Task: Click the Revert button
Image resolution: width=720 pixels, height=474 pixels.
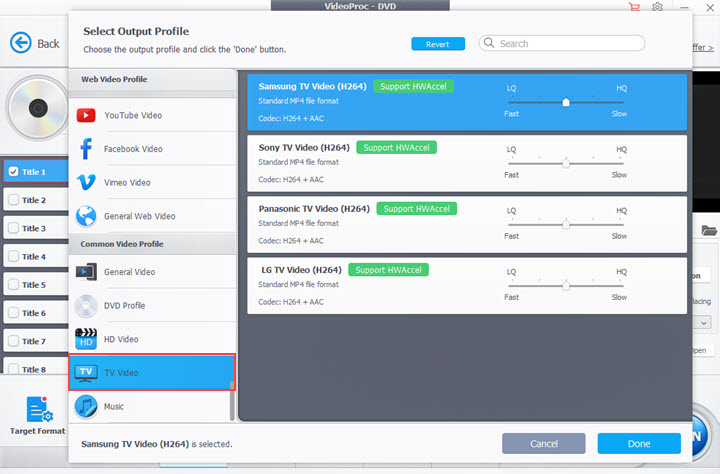Action: click(x=438, y=44)
